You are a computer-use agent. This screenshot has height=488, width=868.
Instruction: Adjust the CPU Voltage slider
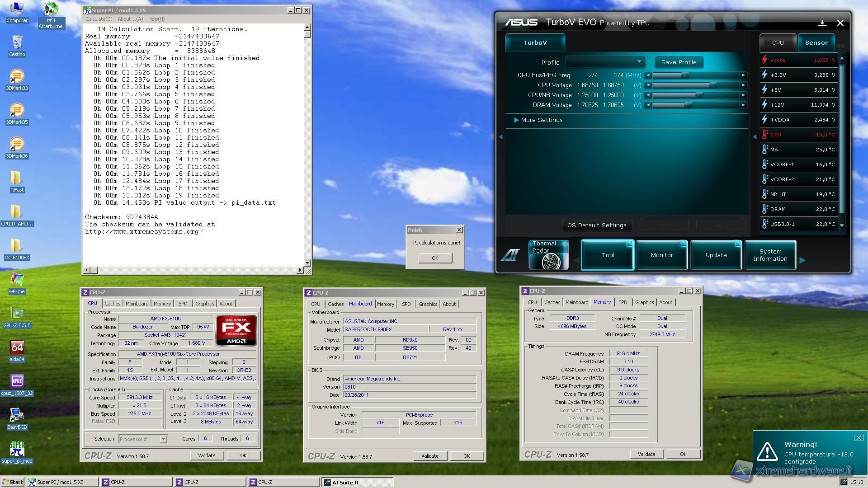point(712,85)
